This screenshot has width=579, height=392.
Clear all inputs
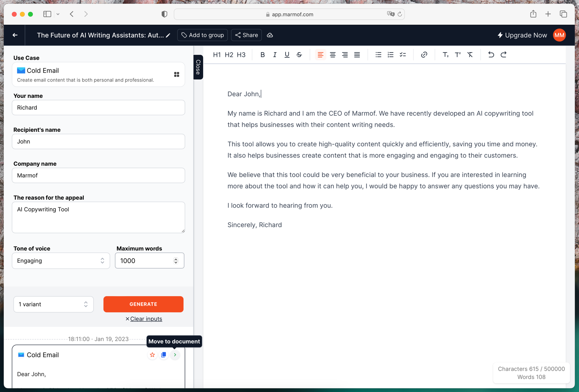[144, 319]
